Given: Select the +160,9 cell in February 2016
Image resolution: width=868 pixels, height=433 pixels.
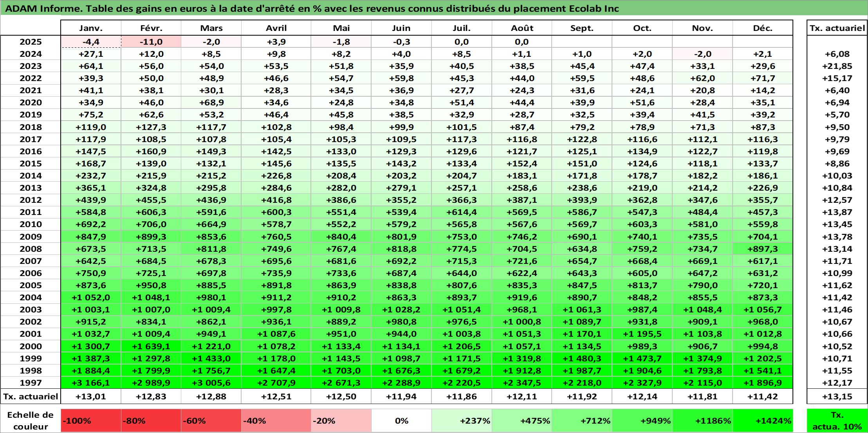Looking at the screenshot, I should 151,151.
